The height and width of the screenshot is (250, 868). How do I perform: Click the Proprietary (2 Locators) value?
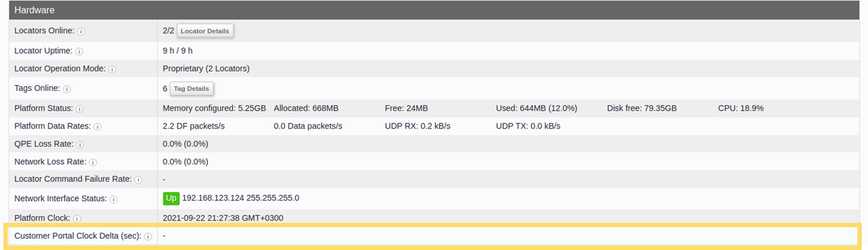[x=206, y=69]
